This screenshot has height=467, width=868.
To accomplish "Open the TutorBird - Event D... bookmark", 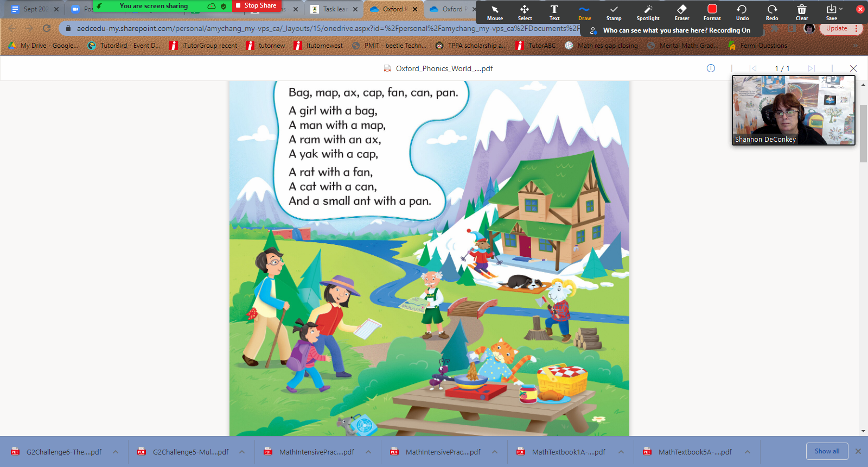I will 124,46.
